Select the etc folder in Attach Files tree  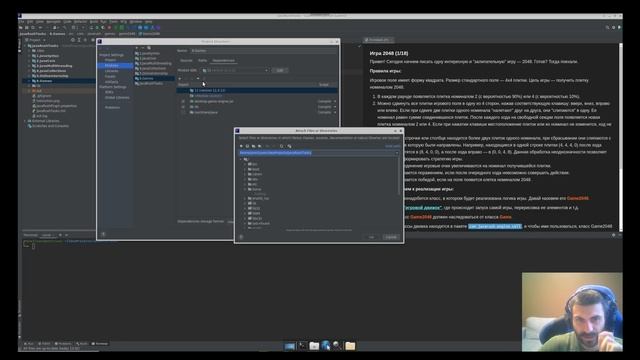coord(253,184)
